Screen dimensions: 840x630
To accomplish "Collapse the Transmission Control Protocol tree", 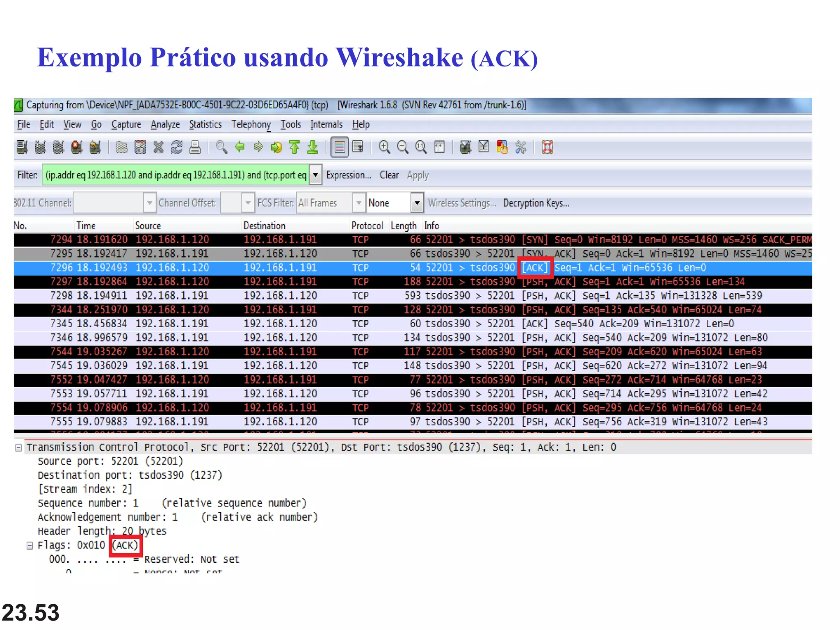I will click(18, 447).
